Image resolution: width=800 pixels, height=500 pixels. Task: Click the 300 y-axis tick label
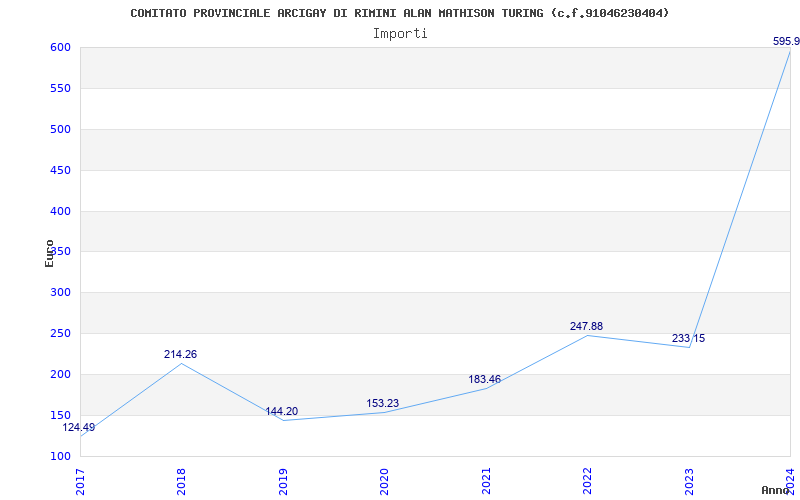pos(59,293)
